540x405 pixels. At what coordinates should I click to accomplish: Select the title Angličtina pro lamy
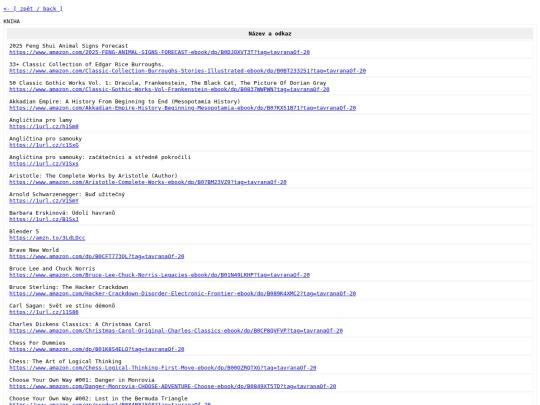[41, 120]
